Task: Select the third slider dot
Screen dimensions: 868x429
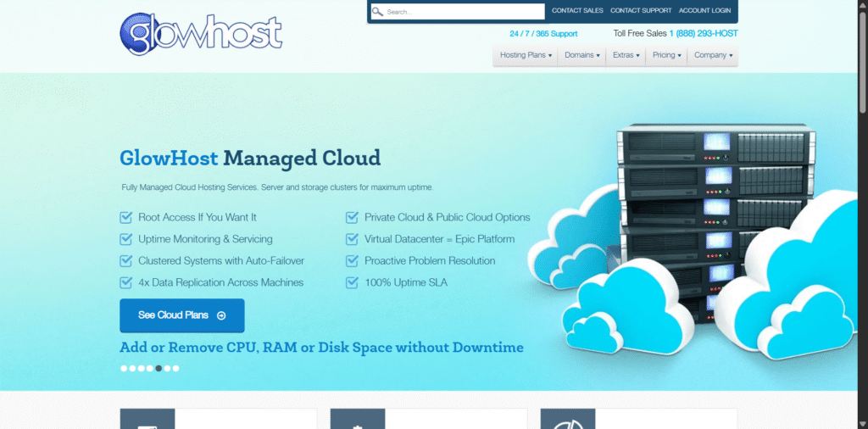Action: pos(142,368)
